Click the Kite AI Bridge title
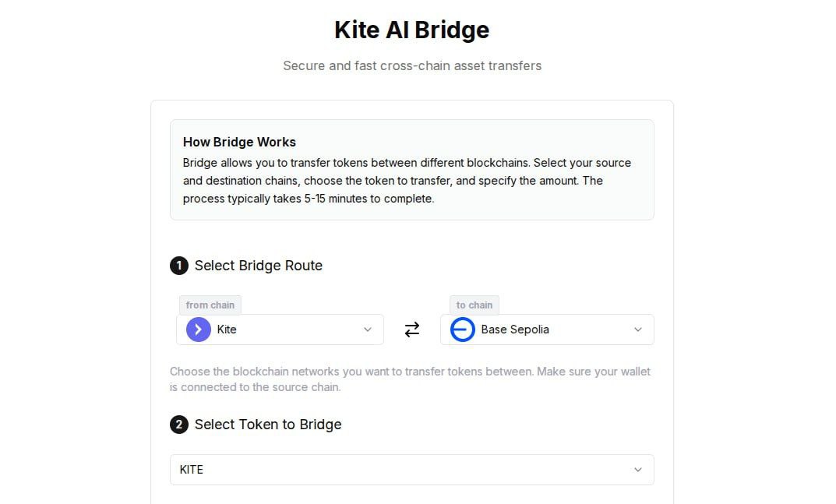This screenshot has width=836, height=504. (x=411, y=30)
